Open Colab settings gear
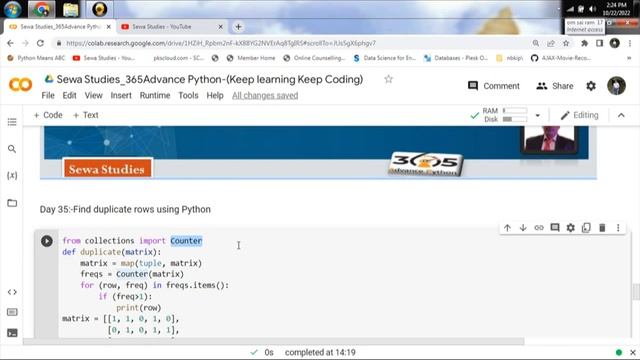Screen dimensions: 640x360 point(591,86)
